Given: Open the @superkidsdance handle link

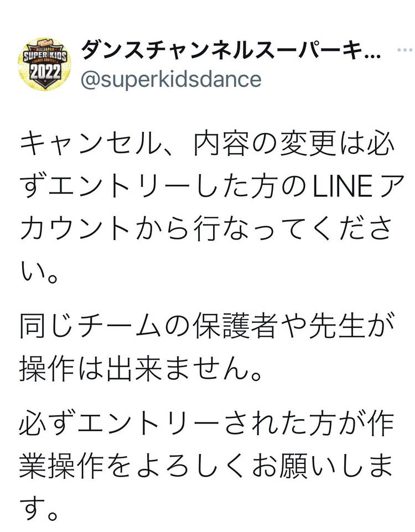Looking at the screenshot, I should tap(171, 79).
